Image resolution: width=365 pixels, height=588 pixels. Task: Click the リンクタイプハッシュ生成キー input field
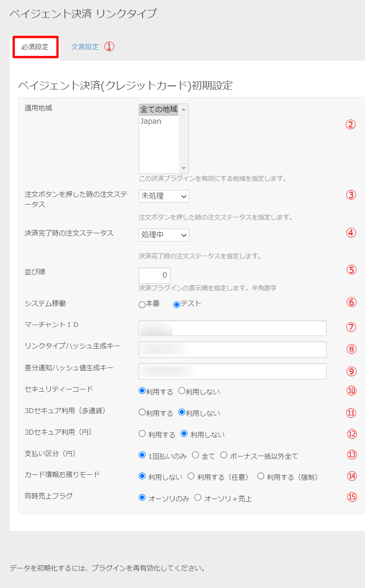tap(233, 349)
